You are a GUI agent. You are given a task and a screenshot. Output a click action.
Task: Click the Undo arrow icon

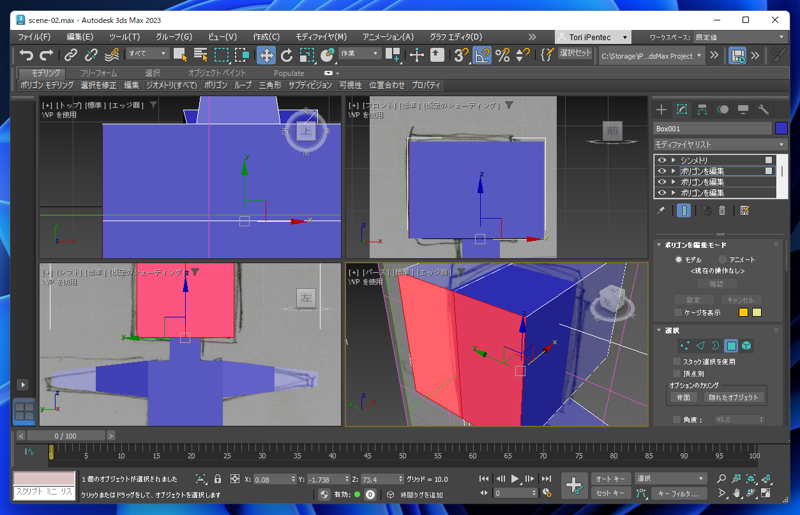(26, 55)
